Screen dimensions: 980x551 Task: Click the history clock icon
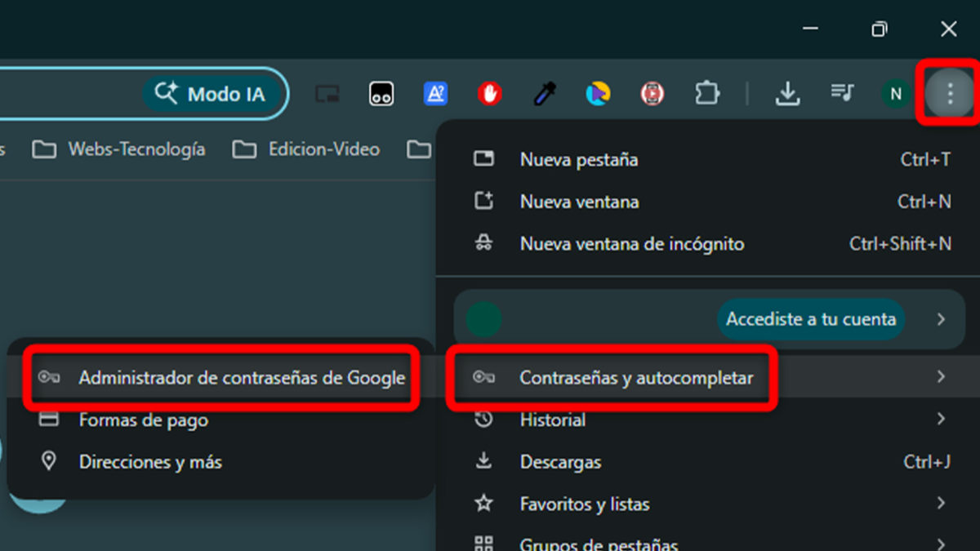coord(484,419)
